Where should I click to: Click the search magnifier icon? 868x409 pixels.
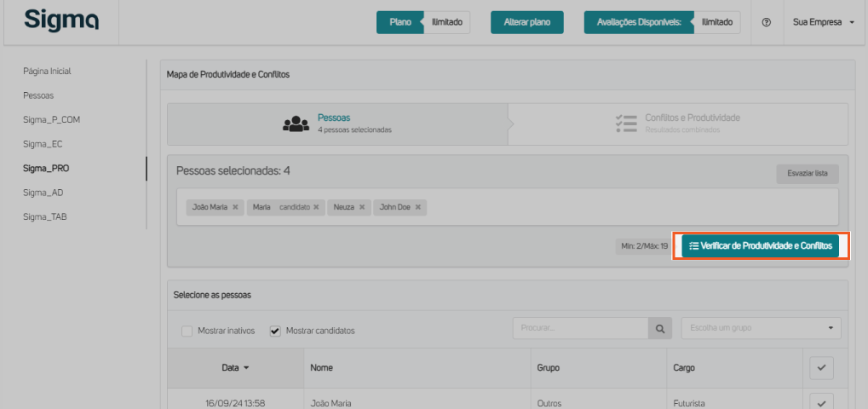point(660,328)
